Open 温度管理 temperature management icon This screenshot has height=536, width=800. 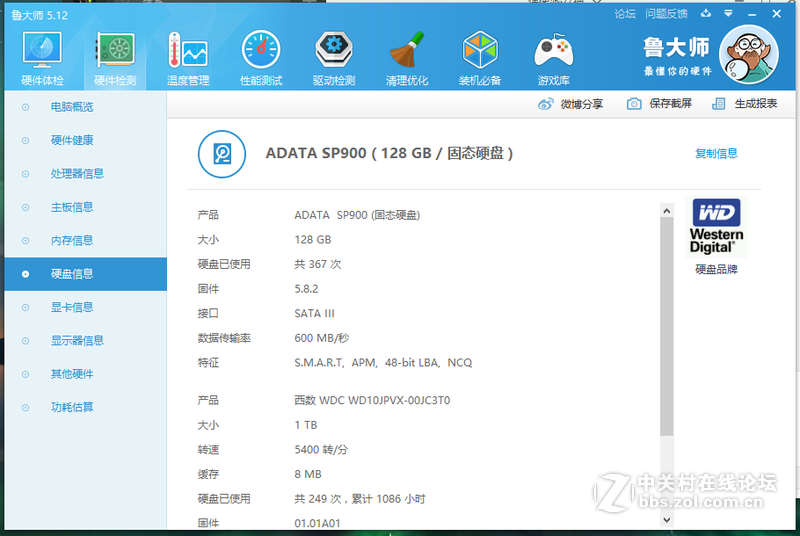pos(188,49)
